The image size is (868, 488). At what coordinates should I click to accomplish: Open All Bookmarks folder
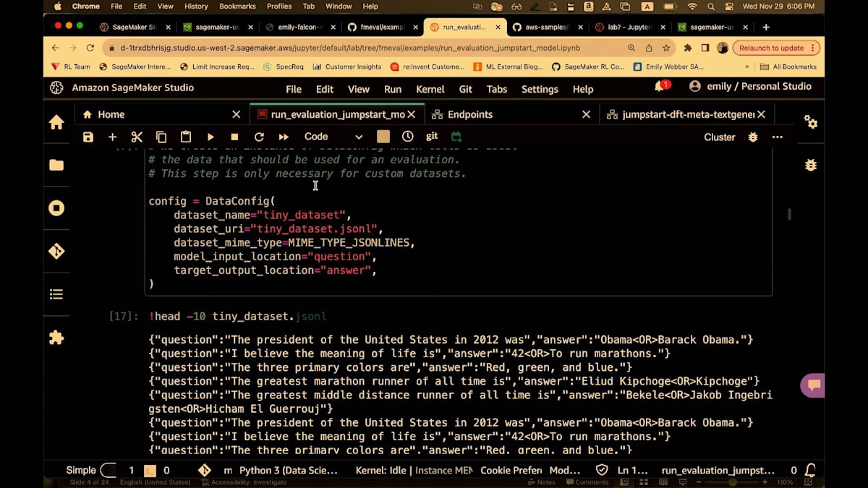coord(788,67)
